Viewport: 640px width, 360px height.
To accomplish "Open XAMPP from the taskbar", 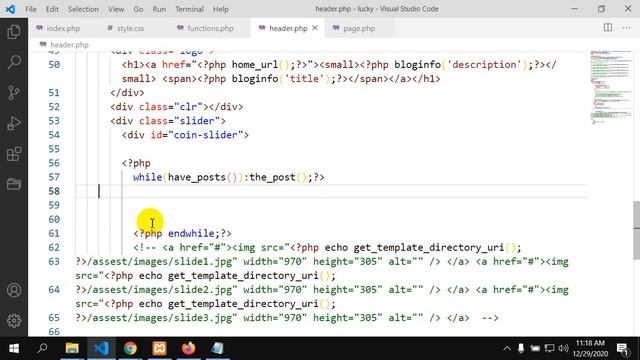I will pyautogui.click(x=160, y=349).
